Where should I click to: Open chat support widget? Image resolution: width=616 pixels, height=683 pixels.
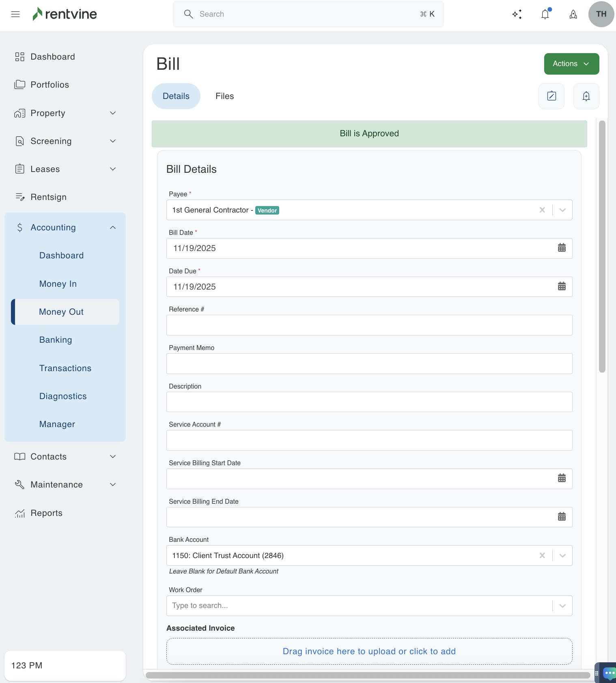(609, 673)
